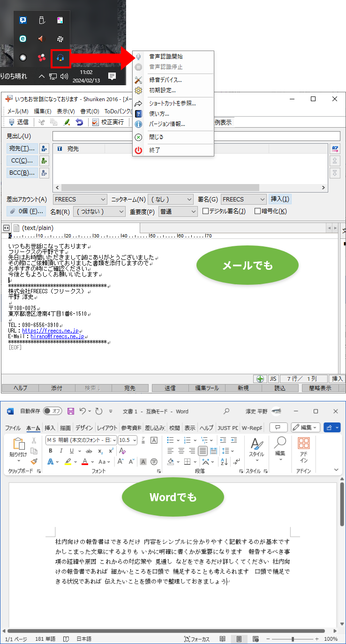Toggle Italic in the Word font group
346x644 pixels.
click(x=61, y=451)
